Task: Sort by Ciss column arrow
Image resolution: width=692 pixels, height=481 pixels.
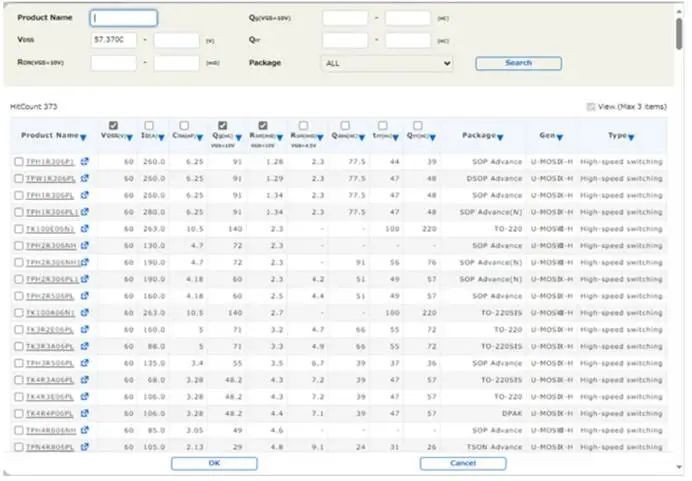Action: pyautogui.click(x=199, y=138)
